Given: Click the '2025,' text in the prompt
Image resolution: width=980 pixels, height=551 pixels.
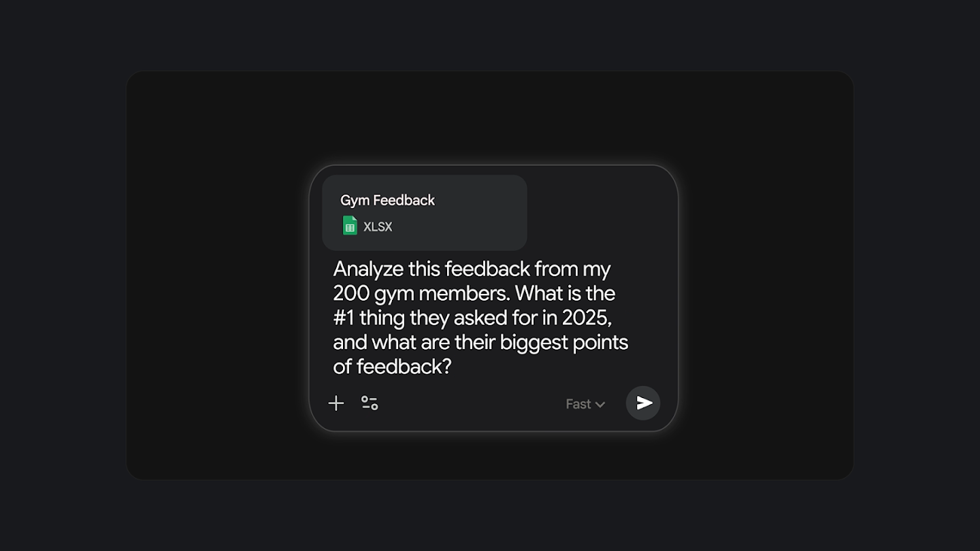Looking at the screenshot, I should coord(587,318).
